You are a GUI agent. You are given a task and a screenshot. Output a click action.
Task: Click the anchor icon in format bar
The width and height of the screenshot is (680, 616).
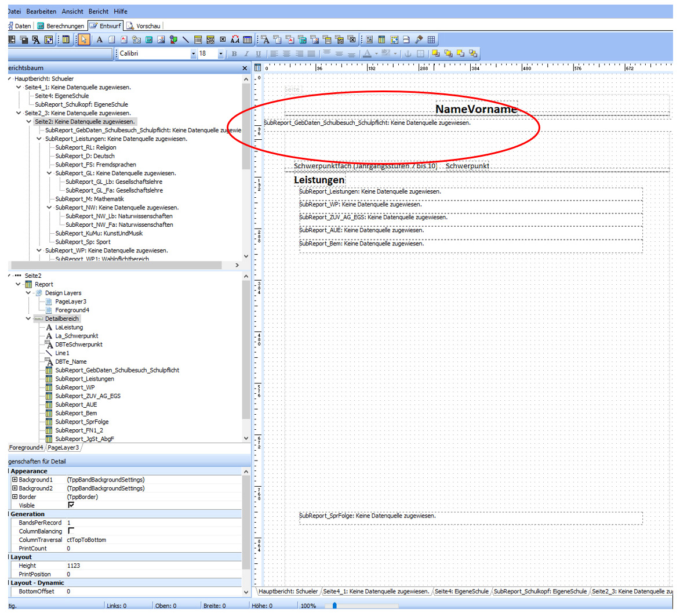coord(408,54)
